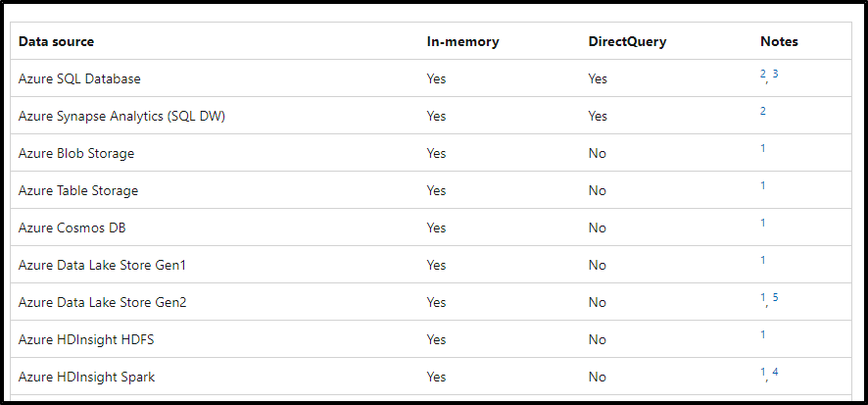Click the Notes column header
Image resolution: width=868 pixels, height=405 pixels.
pos(779,41)
